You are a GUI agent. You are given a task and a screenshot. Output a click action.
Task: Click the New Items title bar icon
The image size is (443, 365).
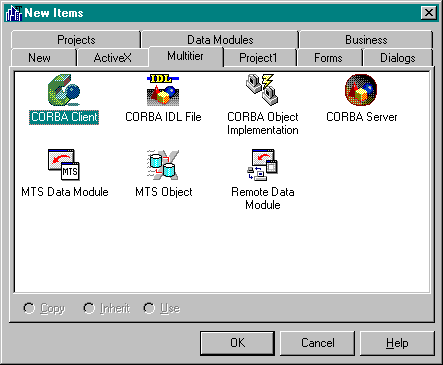pyautogui.click(x=14, y=13)
